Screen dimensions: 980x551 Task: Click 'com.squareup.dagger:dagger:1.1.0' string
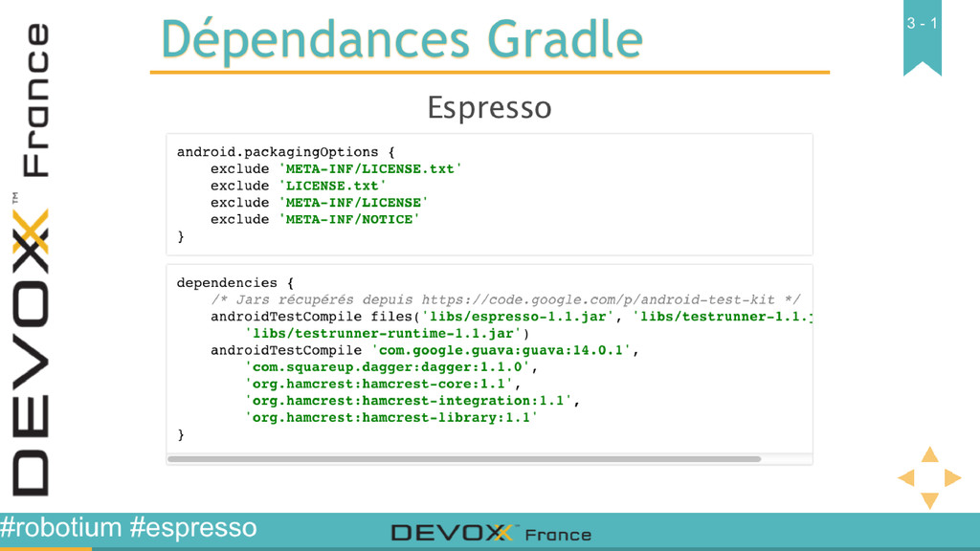[x=387, y=366]
